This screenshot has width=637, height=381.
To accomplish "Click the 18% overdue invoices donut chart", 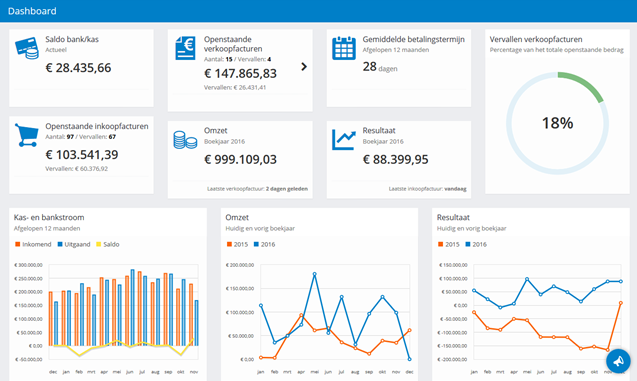I will [557, 123].
